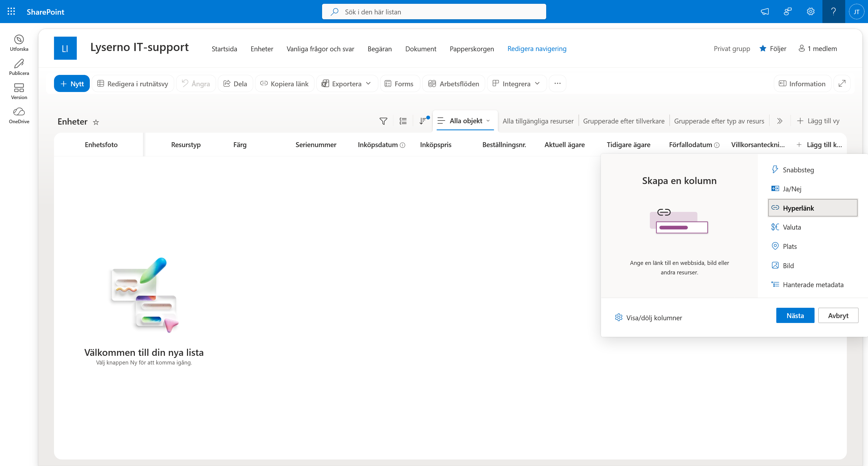
Task: Click the group-by list icon
Action: (x=403, y=121)
